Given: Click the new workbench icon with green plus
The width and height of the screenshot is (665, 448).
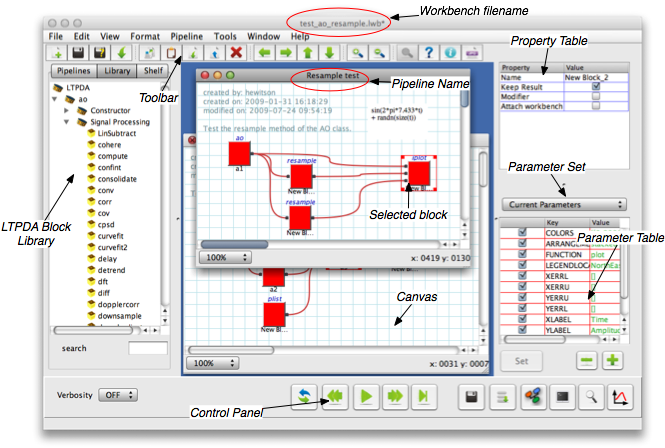Looking at the screenshot, I should coord(57,53).
